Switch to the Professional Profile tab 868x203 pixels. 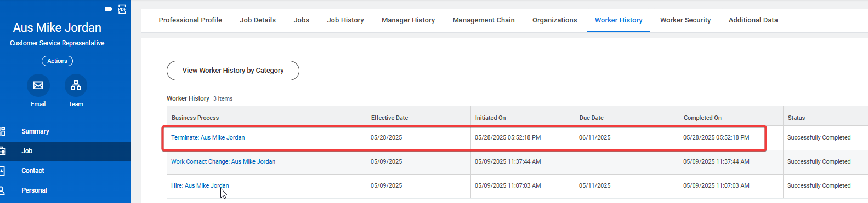[x=190, y=20]
